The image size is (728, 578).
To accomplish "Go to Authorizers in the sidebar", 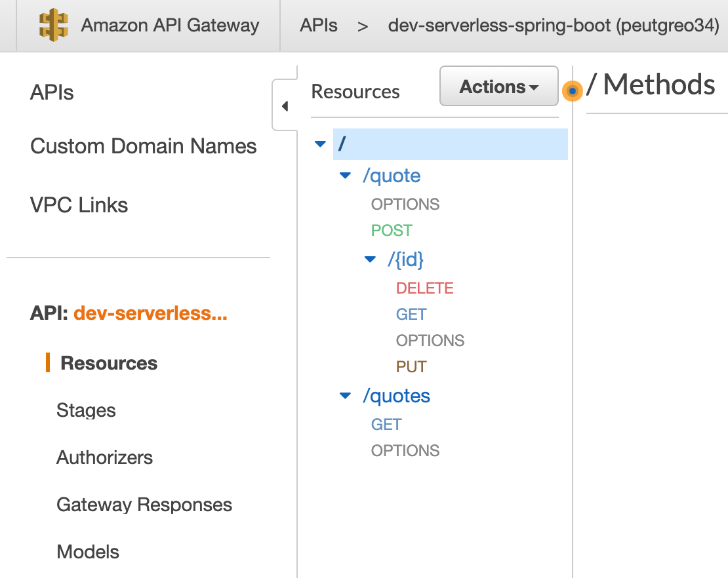I will [x=104, y=457].
